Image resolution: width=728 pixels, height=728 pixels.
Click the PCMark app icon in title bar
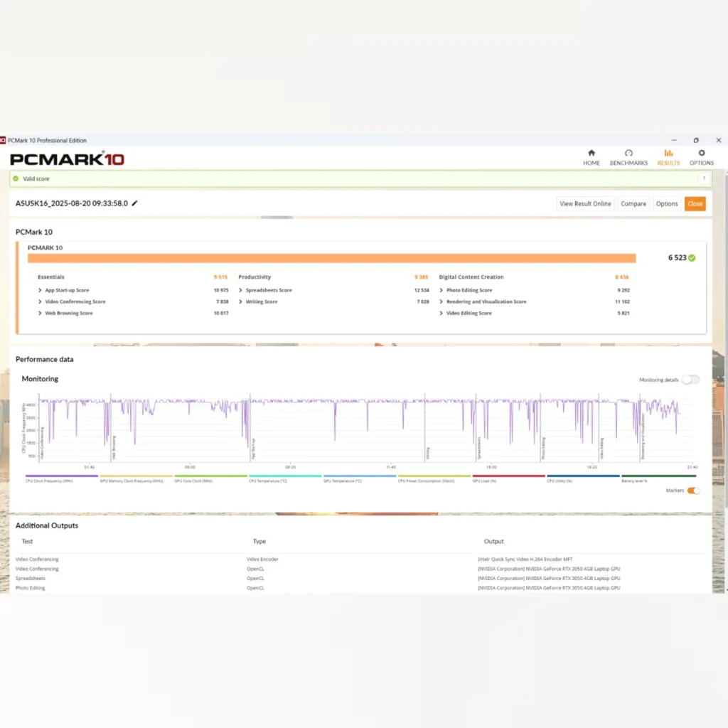click(x=3, y=140)
